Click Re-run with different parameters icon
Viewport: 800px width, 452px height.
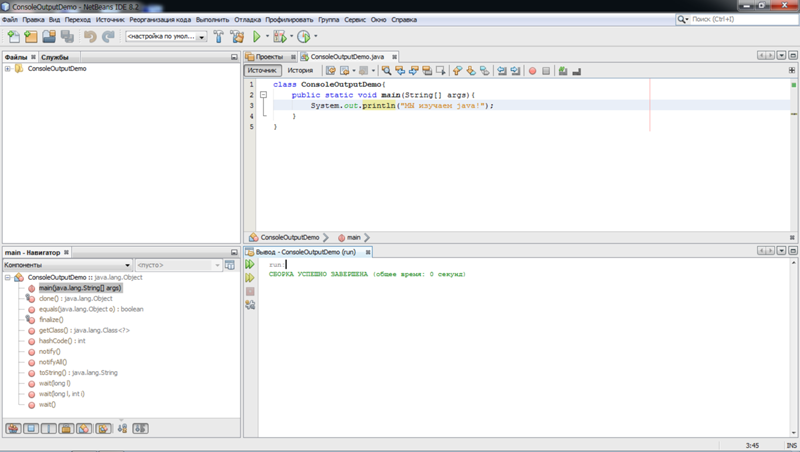[249, 278]
